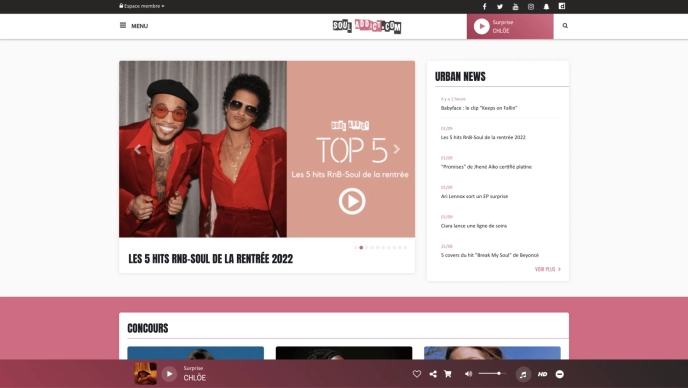This screenshot has width=688, height=388.
Task: Mute audio with speaker icon
Action: 468,374
